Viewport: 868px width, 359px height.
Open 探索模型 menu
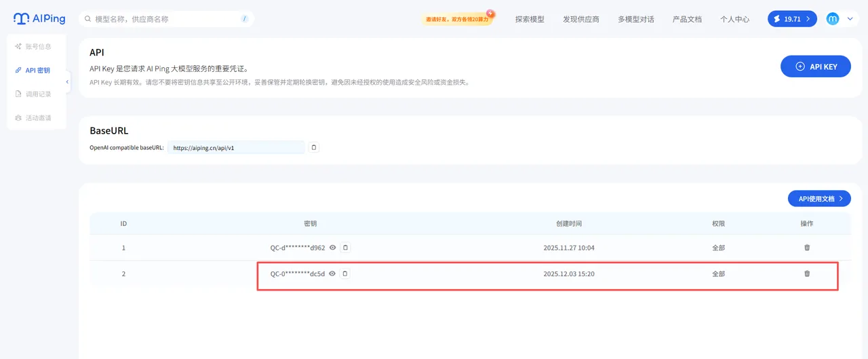pyautogui.click(x=530, y=19)
